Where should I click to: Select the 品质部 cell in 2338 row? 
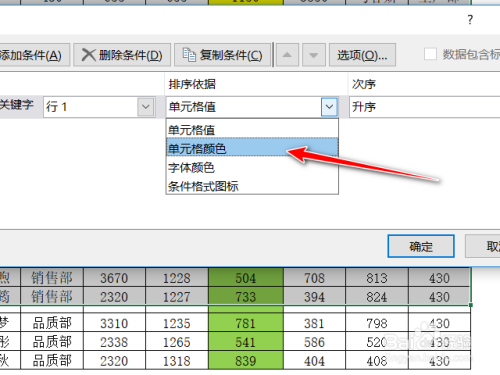point(52,341)
